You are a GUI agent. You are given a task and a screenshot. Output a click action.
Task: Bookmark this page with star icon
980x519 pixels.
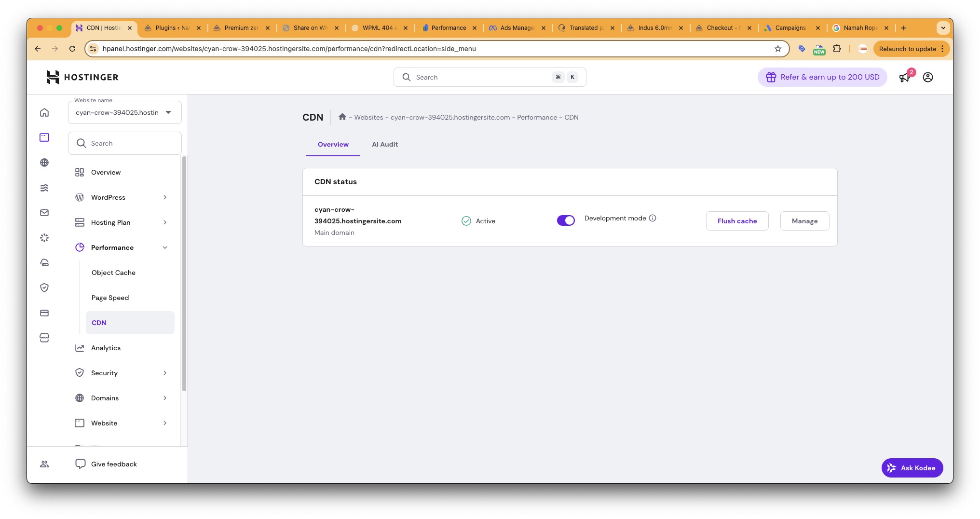pyautogui.click(x=777, y=49)
